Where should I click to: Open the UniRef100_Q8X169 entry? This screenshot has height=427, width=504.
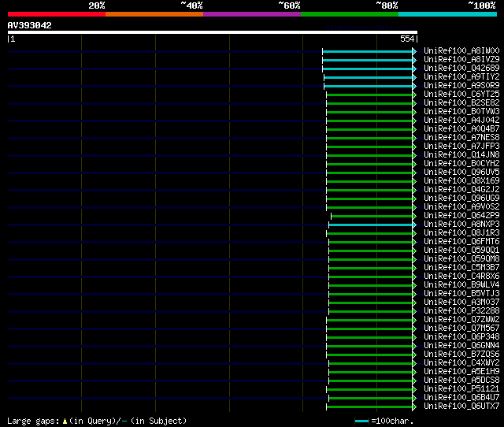pos(461,181)
